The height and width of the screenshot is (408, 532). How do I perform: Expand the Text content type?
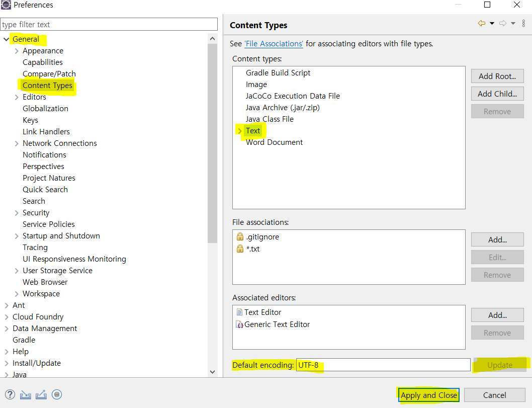click(x=239, y=131)
